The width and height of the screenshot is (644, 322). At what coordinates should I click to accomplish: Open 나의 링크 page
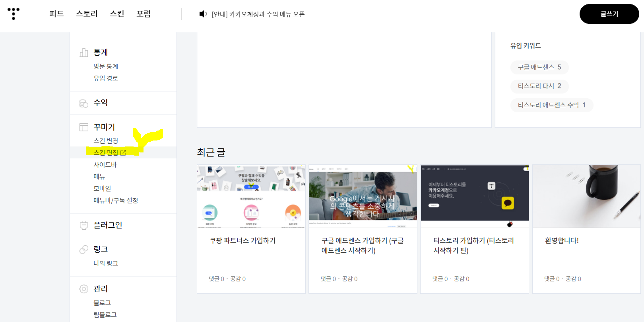106,263
